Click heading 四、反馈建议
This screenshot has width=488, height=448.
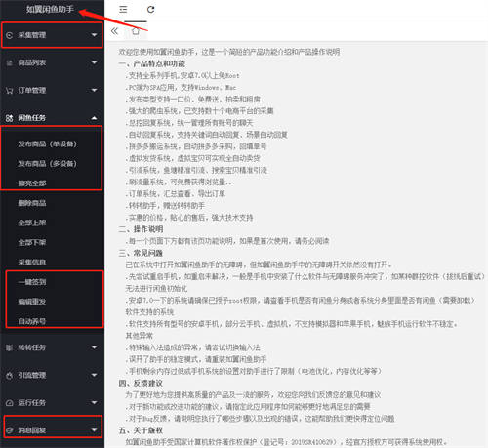(x=141, y=383)
